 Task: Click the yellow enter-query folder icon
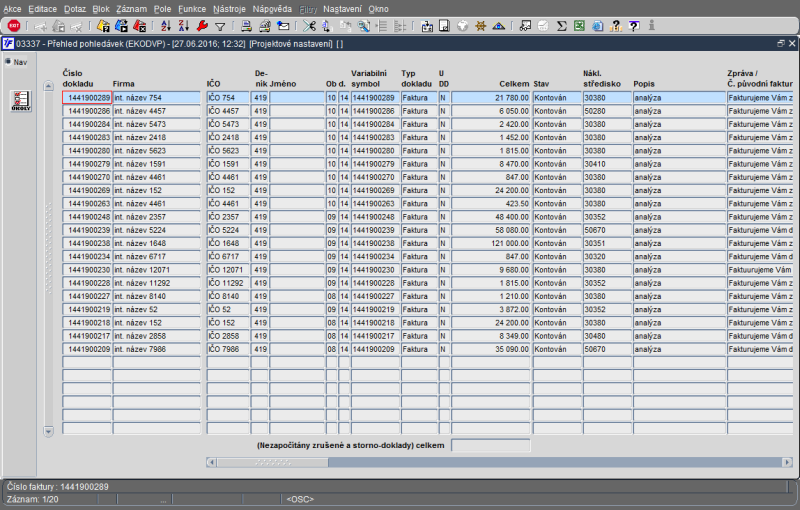tap(104, 26)
